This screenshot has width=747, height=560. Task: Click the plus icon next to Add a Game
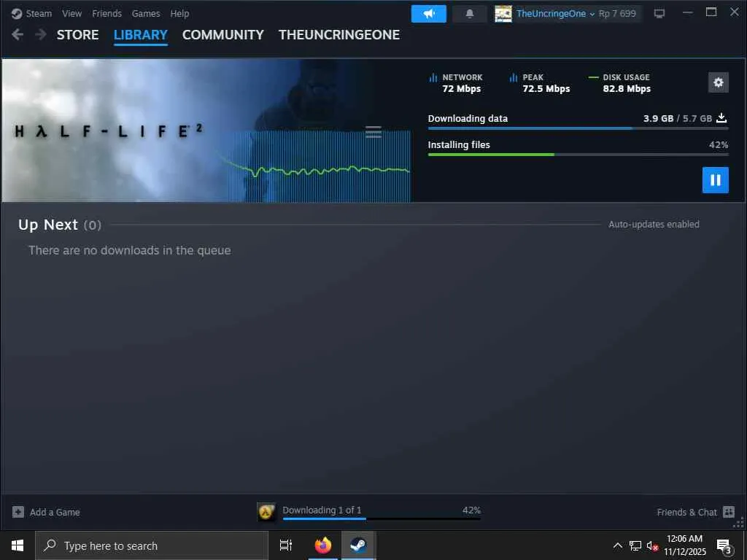pos(18,513)
